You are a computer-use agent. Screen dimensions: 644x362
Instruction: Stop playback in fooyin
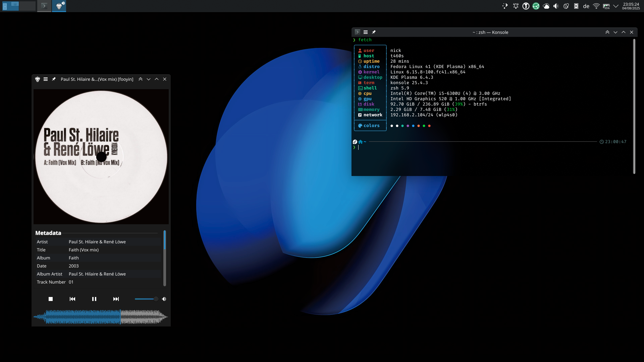point(51,299)
